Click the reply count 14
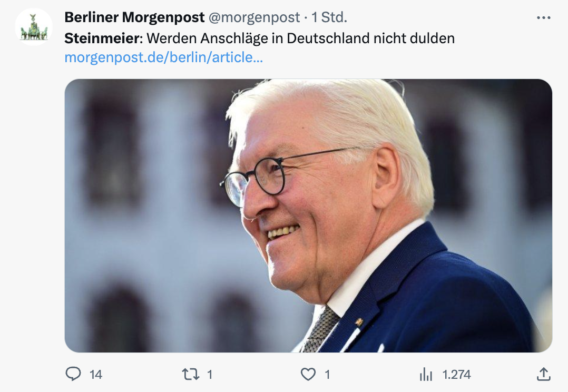This screenshot has width=568, height=392. [96, 374]
